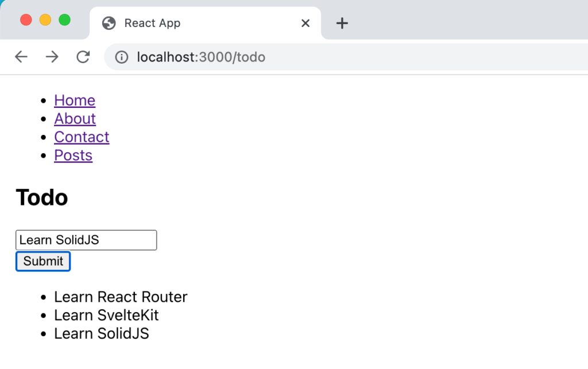Open a new browser tab with the plus button
588x369 pixels.
click(x=342, y=23)
